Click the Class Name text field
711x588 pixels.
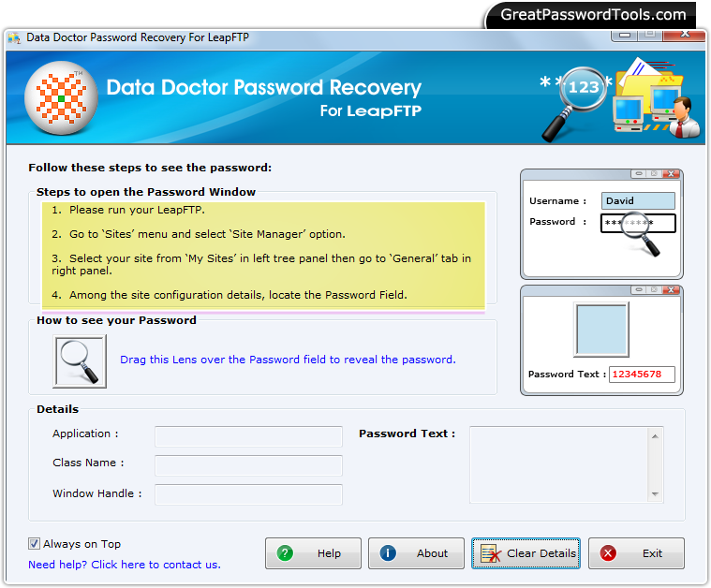click(x=248, y=465)
